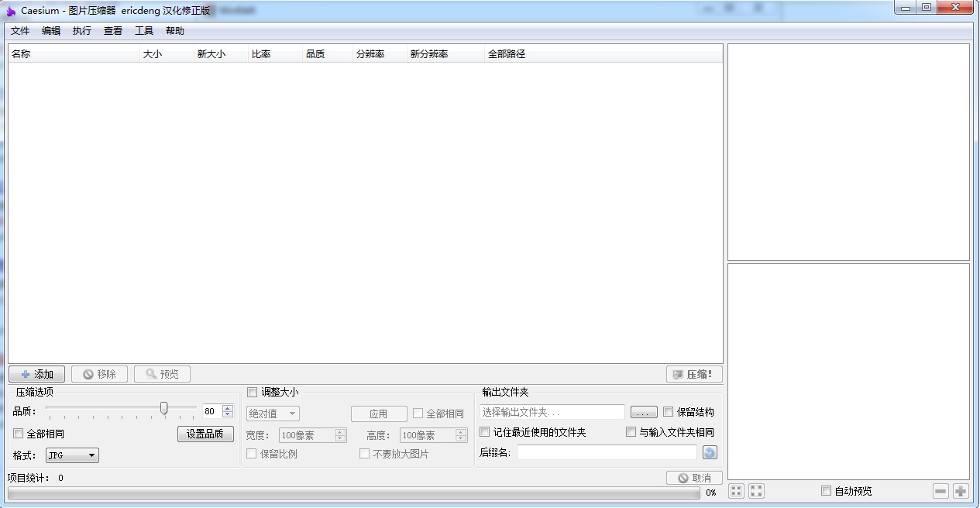The image size is (980, 508).
Task: Sort by 品质 column header
Action: (x=327, y=54)
